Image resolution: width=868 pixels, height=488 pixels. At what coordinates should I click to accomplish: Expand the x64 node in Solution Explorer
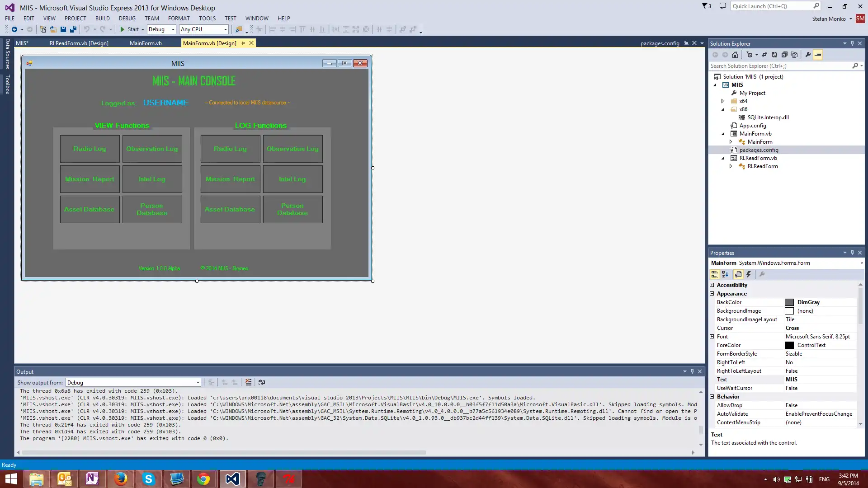click(x=722, y=101)
